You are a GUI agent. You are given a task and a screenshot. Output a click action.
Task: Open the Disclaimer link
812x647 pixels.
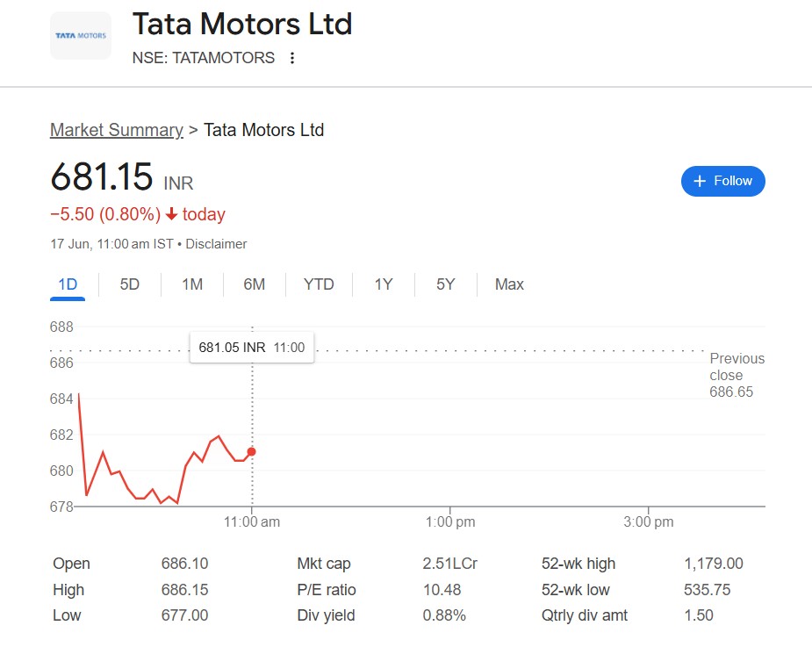pos(216,244)
